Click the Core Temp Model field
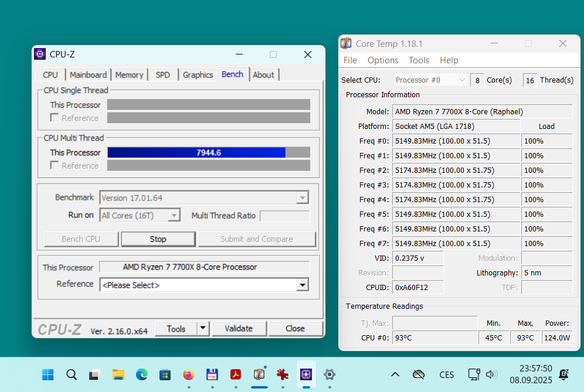 (482, 112)
